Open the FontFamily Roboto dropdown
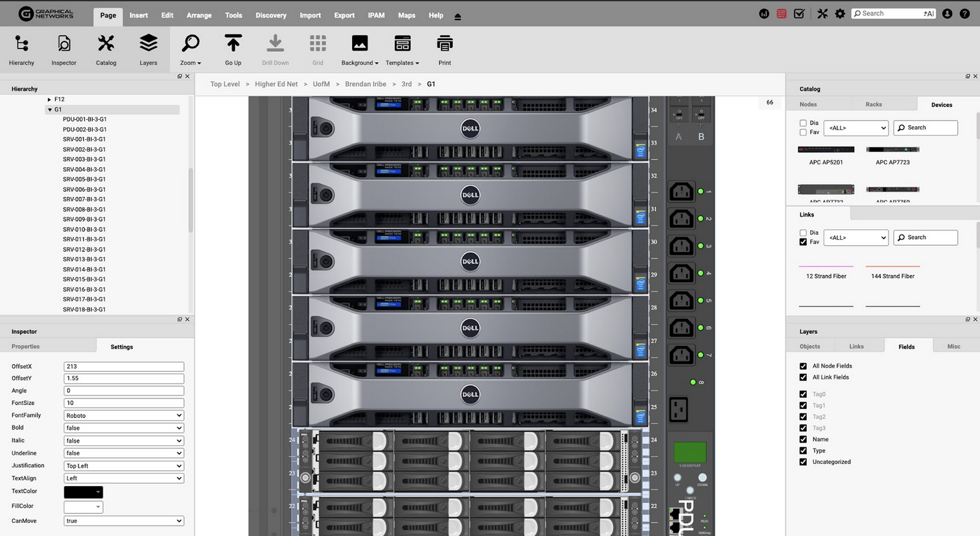This screenshot has height=536, width=980. (x=123, y=415)
